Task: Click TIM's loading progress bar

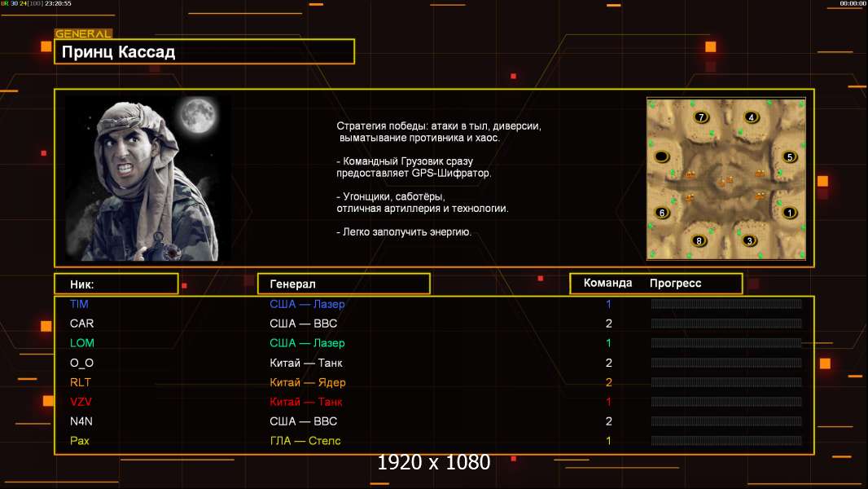Action: coord(726,303)
